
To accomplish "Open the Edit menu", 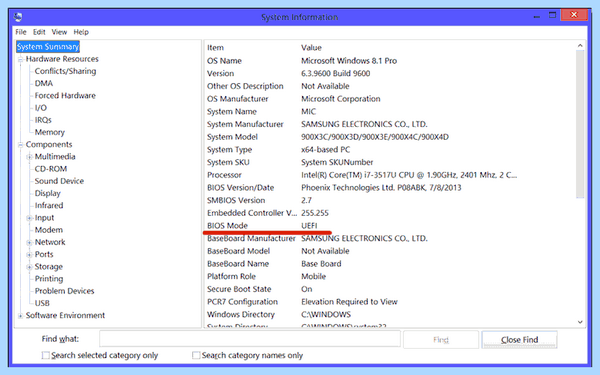I will coord(39,32).
